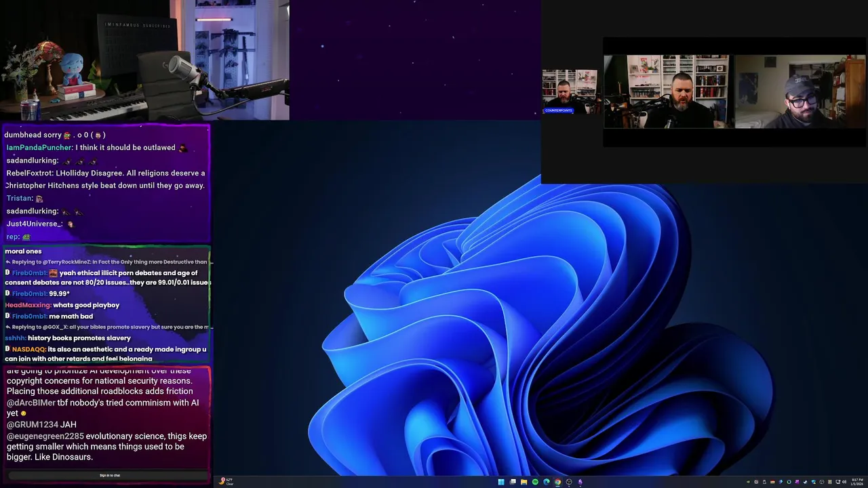Image resolution: width=868 pixels, height=488 pixels.
Task: Open the purple app icon on taskbar
Action: [x=580, y=482]
